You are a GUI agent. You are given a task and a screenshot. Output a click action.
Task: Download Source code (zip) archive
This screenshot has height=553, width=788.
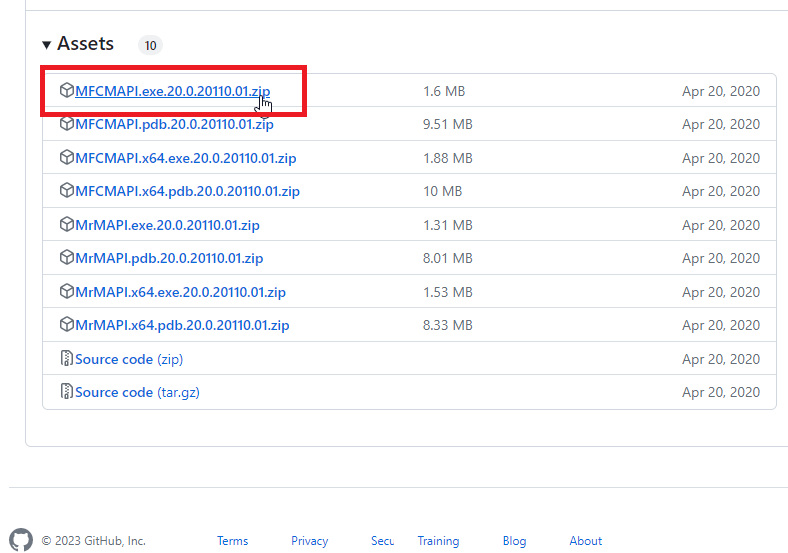(x=128, y=359)
